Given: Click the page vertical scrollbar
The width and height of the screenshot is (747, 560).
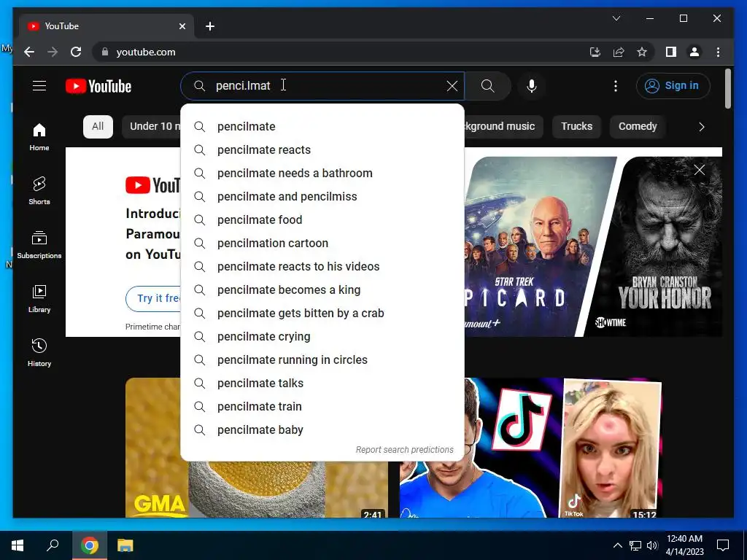Looking at the screenshot, I should [x=727, y=88].
